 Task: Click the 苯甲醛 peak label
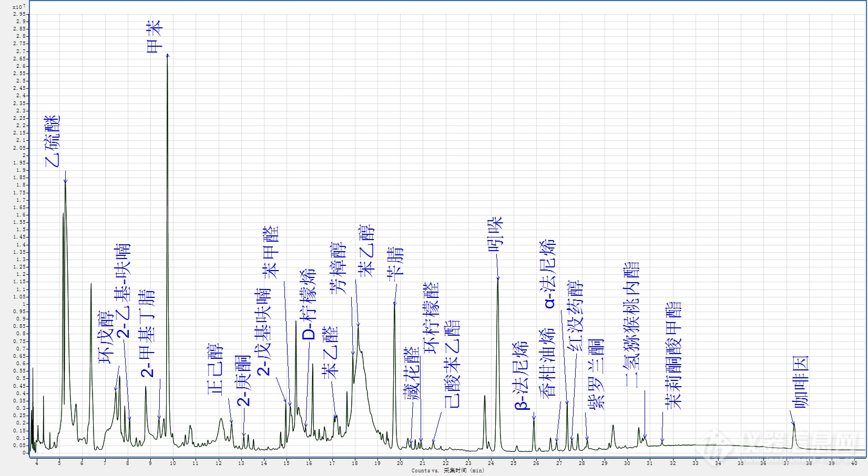pyautogui.click(x=271, y=252)
